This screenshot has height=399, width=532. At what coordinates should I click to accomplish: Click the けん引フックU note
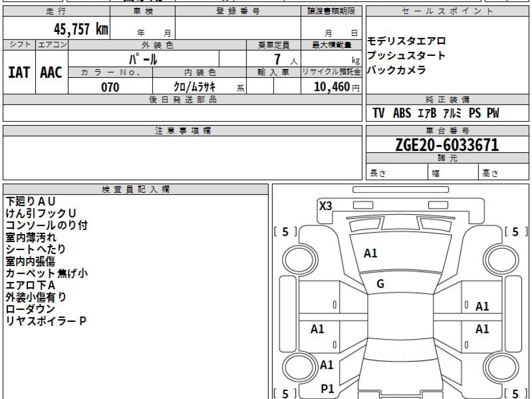(41, 213)
